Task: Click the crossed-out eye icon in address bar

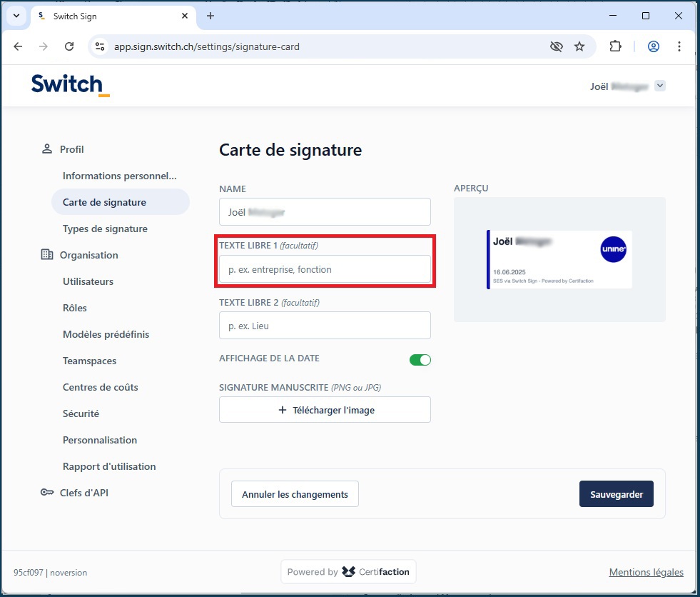Action: coord(557,46)
